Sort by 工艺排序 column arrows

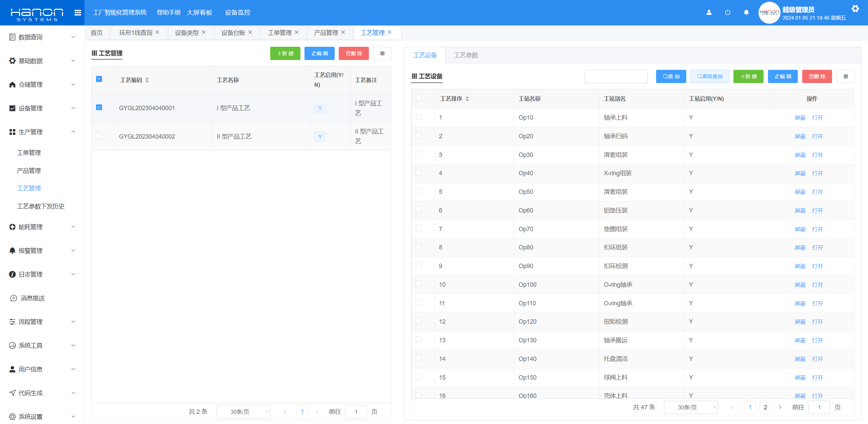pos(467,99)
